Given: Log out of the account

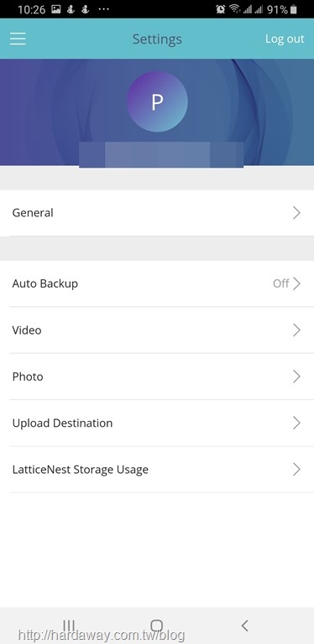Looking at the screenshot, I should 285,39.
